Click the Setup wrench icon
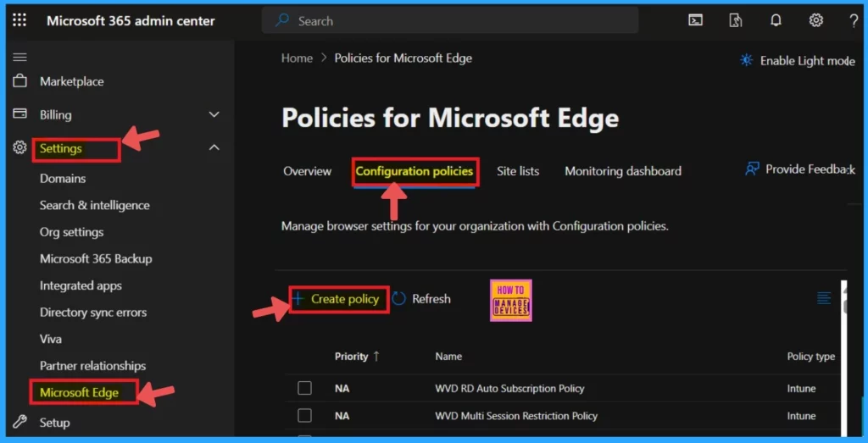868x443 pixels. point(20,422)
